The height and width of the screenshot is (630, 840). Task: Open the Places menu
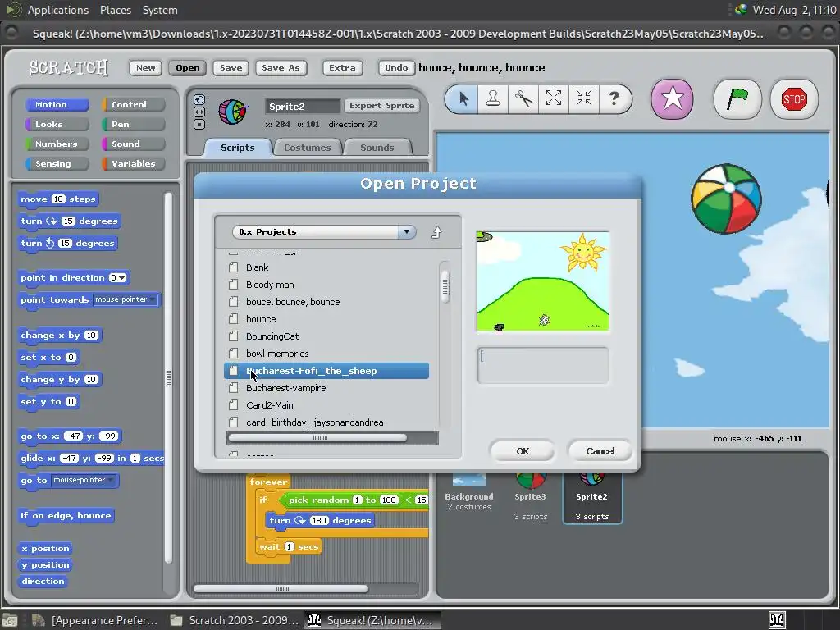(115, 10)
